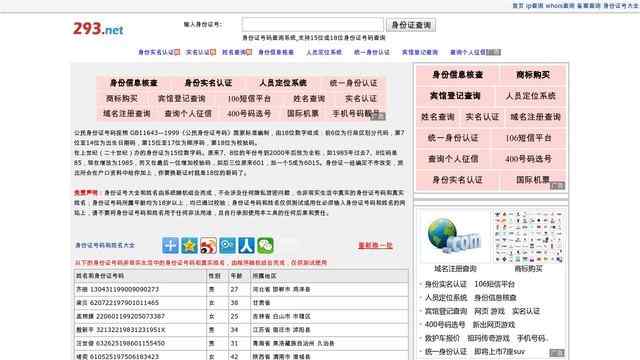Select 商标购买 in sidebar pink panel
640x360 pixels.
point(533,75)
